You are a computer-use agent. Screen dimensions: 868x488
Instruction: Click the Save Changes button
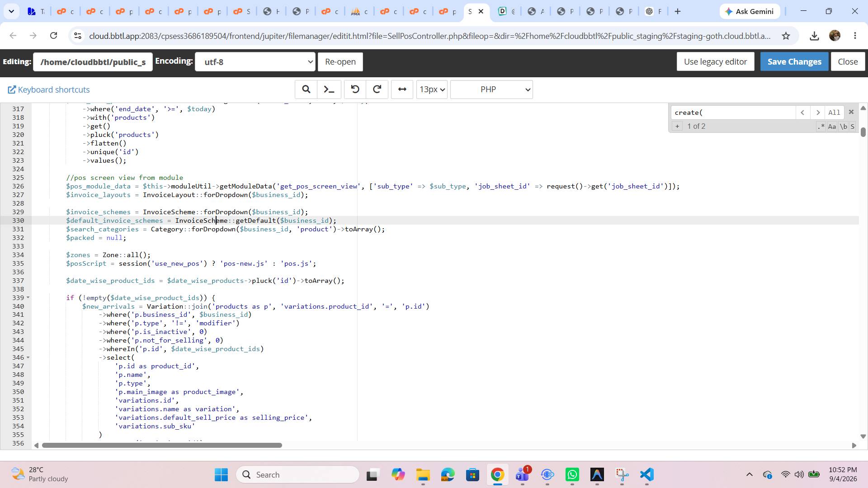click(x=794, y=61)
